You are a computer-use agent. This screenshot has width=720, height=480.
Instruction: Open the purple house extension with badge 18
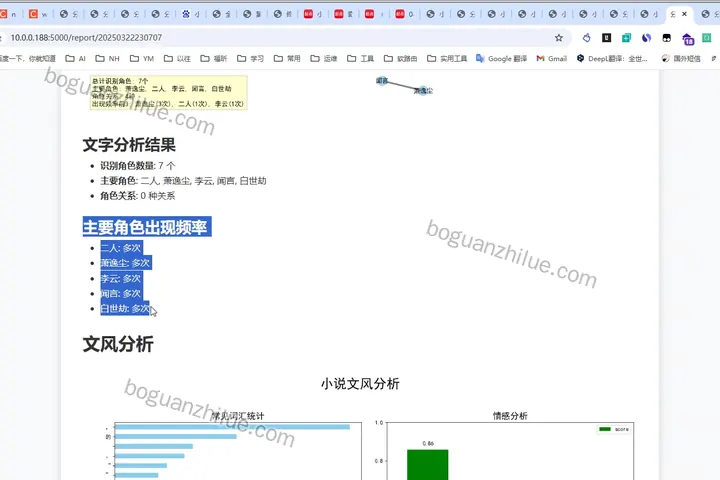tap(687, 40)
